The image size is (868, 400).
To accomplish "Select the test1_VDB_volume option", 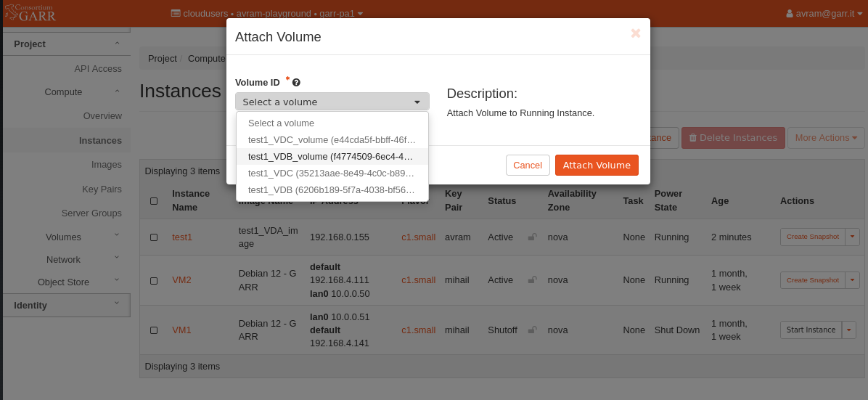I will 332,157.
